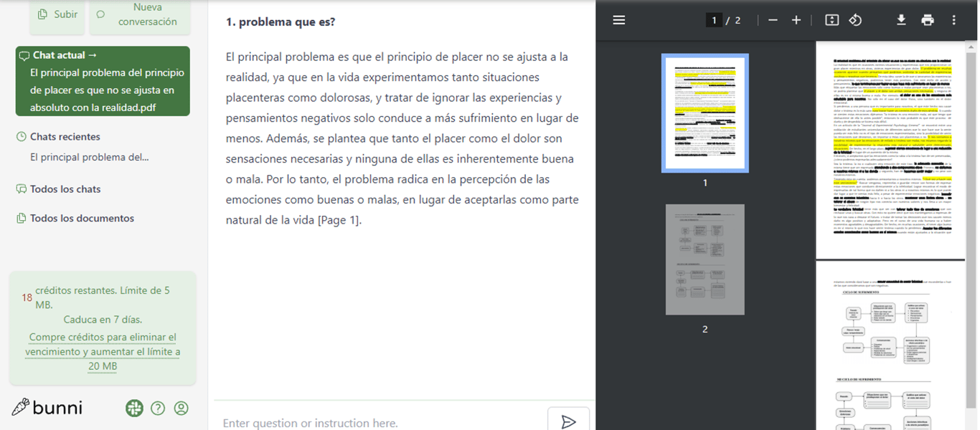
Task: Zoom out the PDF with minus
Action: (773, 20)
